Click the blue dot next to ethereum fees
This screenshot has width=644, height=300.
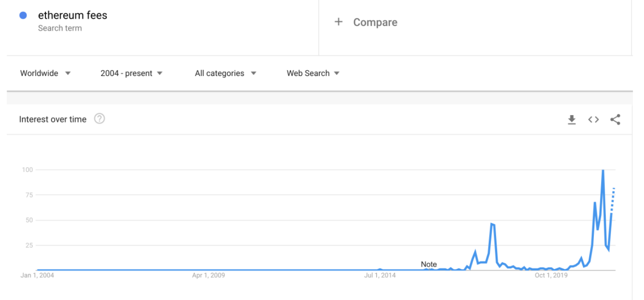(23, 16)
